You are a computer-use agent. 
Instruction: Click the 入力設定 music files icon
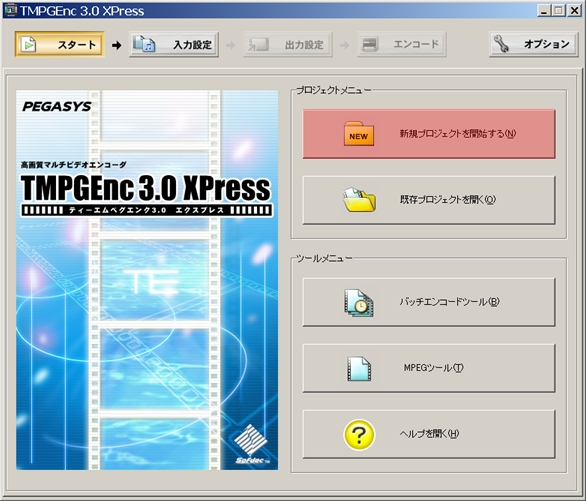(x=144, y=44)
